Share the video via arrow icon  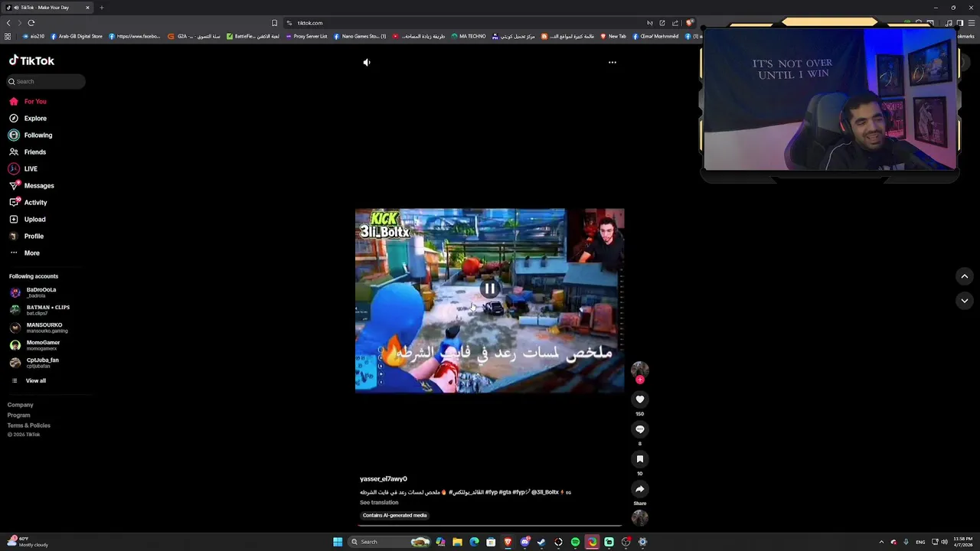[640, 489]
